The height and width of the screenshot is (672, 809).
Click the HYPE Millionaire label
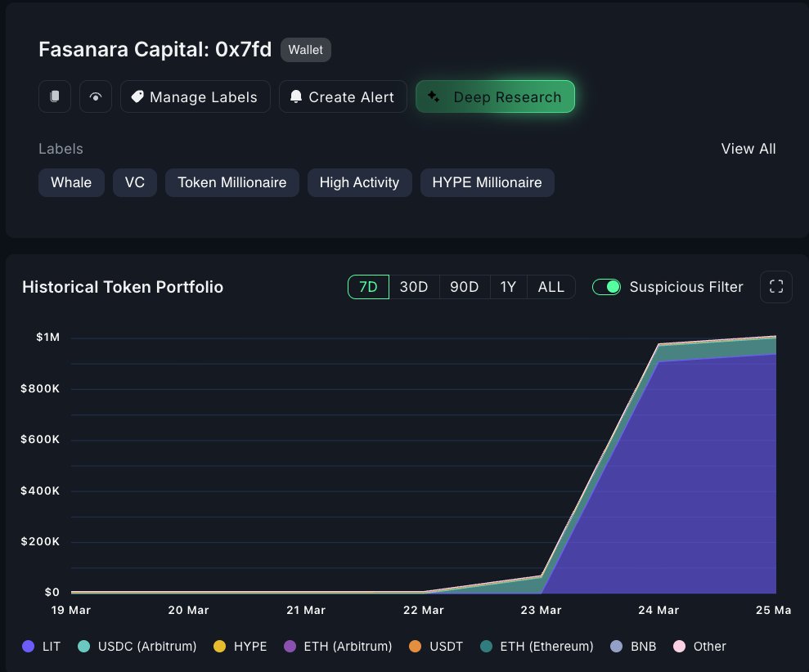click(x=487, y=182)
